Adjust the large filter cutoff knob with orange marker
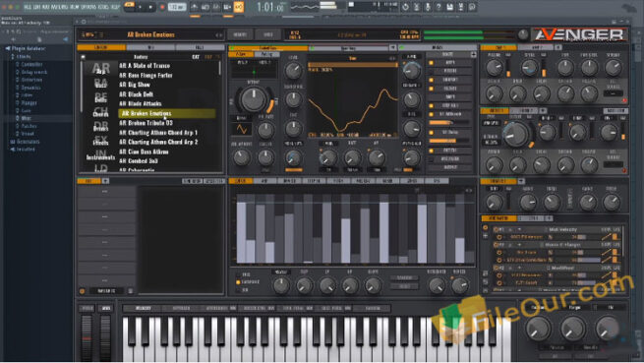 coord(517,134)
